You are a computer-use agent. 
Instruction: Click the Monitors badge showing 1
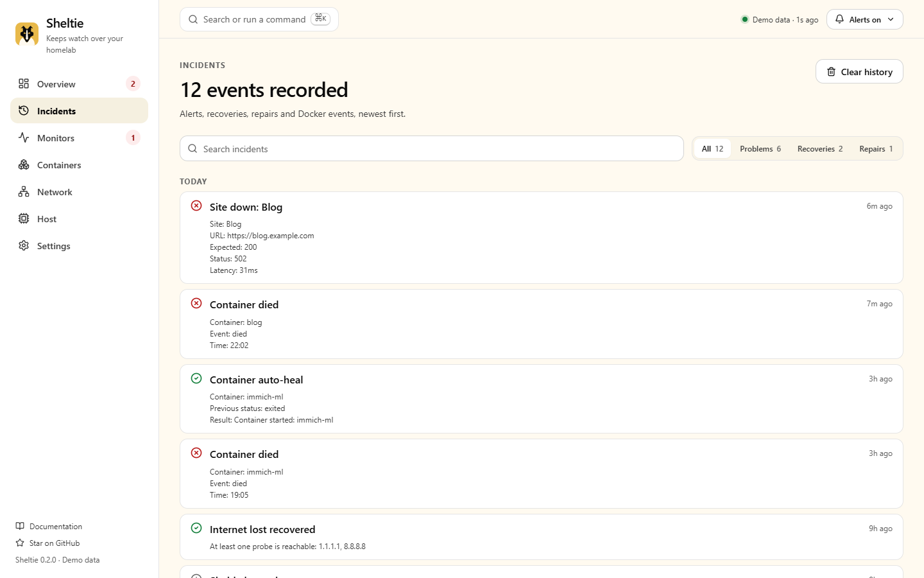(x=133, y=137)
